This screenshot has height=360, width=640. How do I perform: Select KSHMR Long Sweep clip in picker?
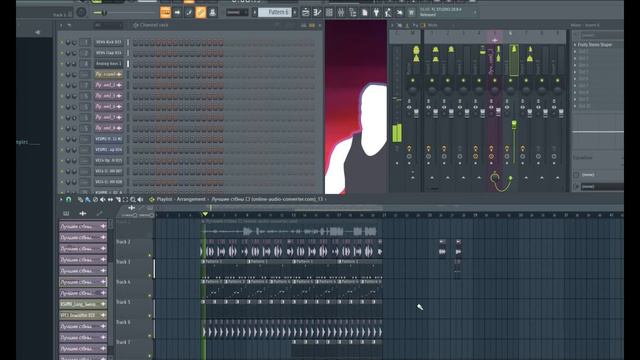click(x=83, y=304)
